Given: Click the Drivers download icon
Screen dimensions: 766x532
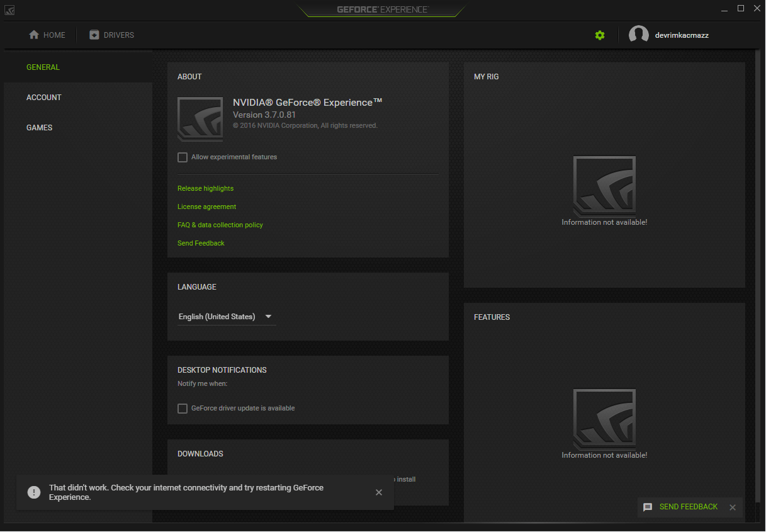Looking at the screenshot, I should pos(94,35).
